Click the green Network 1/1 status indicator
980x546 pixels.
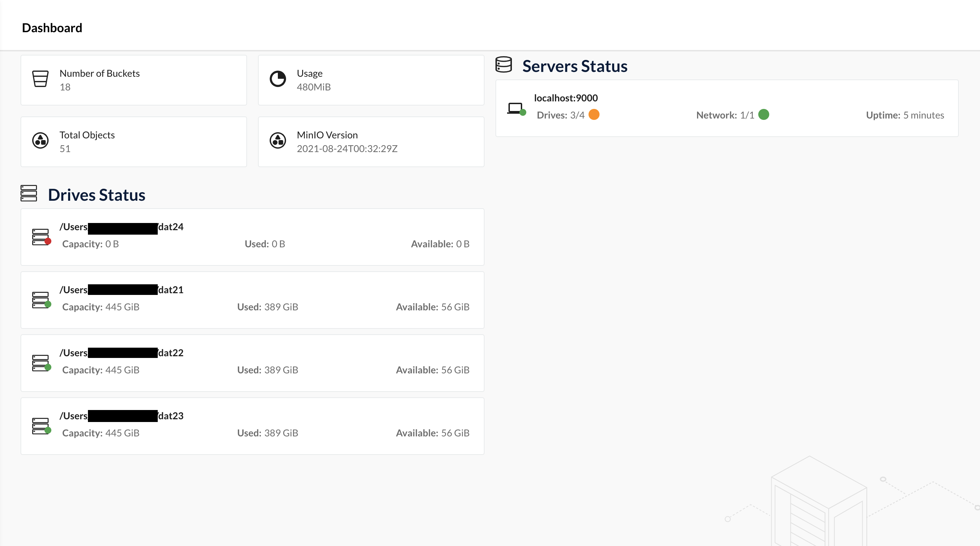(763, 115)
